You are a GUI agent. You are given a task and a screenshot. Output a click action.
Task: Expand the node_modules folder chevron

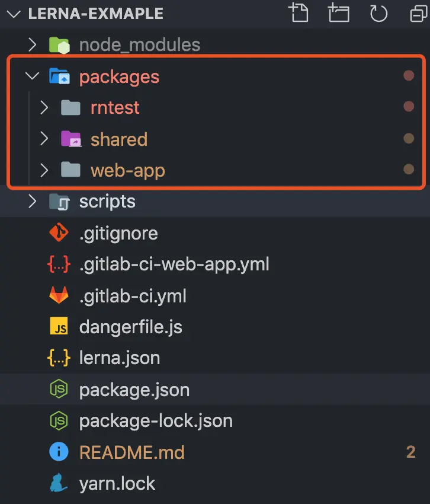pyautogui.click(x=33, y=44)
